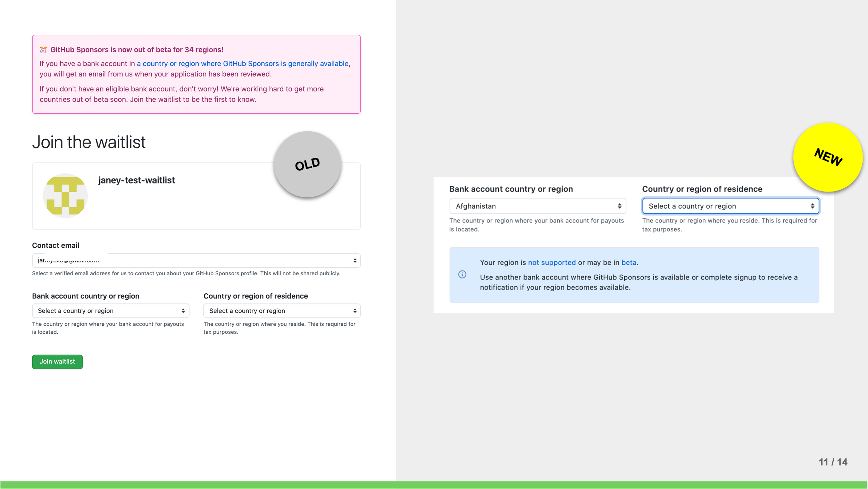Screen dimensions: 868x489
Task: Click the 'Join the waitlist' heading
Action: tap(89, 142)
